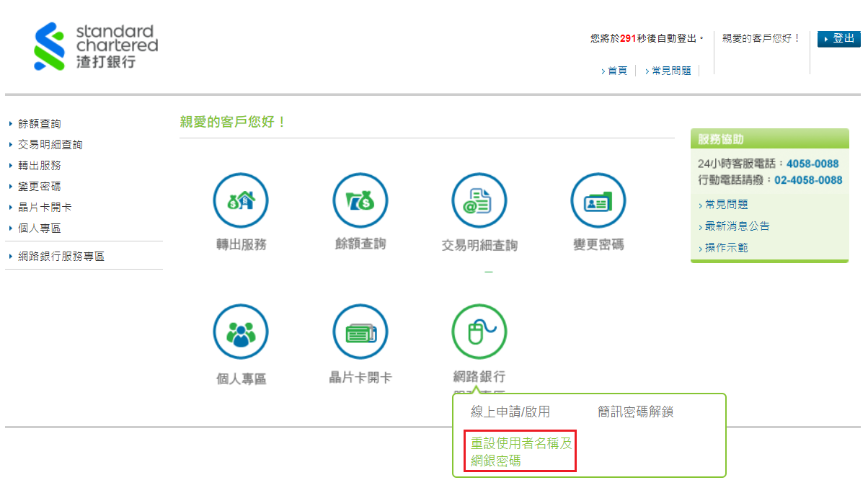Click the 變更密碼 label under icon

598,245
